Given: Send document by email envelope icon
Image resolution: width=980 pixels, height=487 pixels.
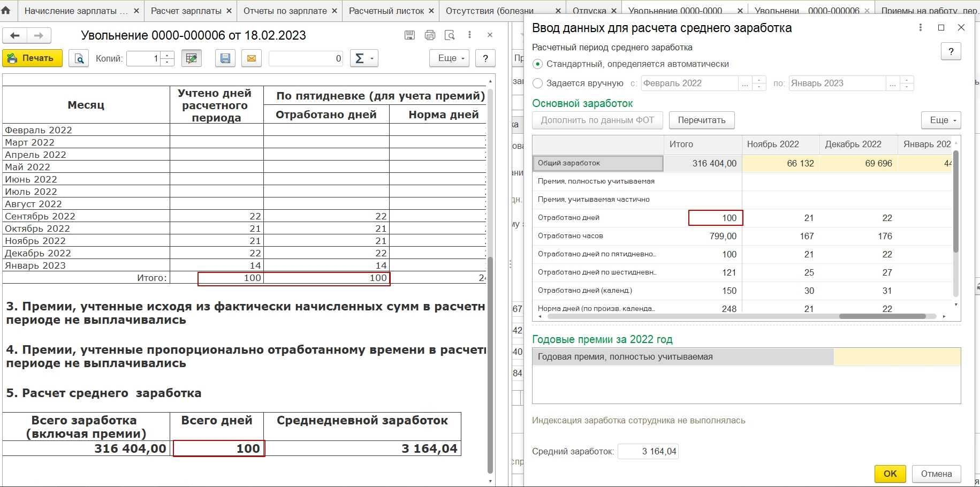Looking at the screenshot, I should tap(251, 58).
